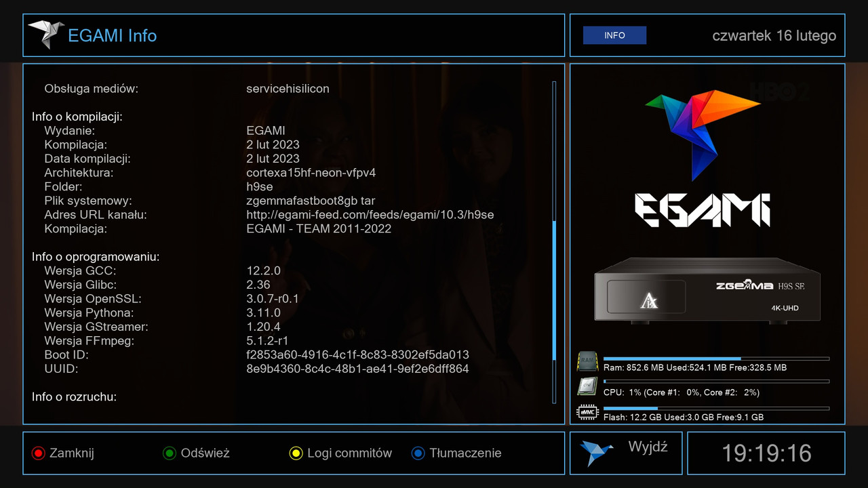Click the Python version 3.11.0
This screenshot has width=868, height=488.
(x=264, y=313)
